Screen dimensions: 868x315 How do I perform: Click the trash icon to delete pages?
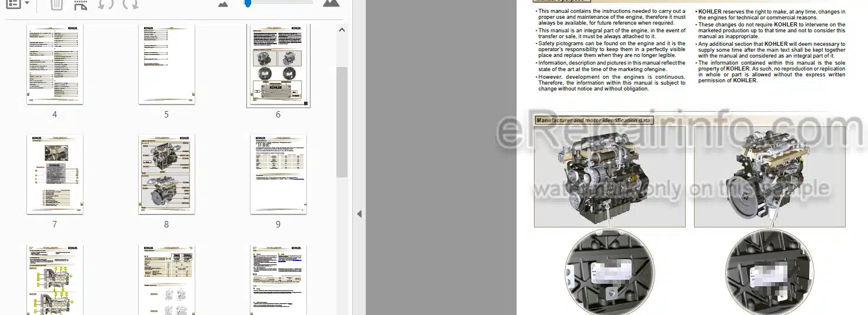[56, 5]
